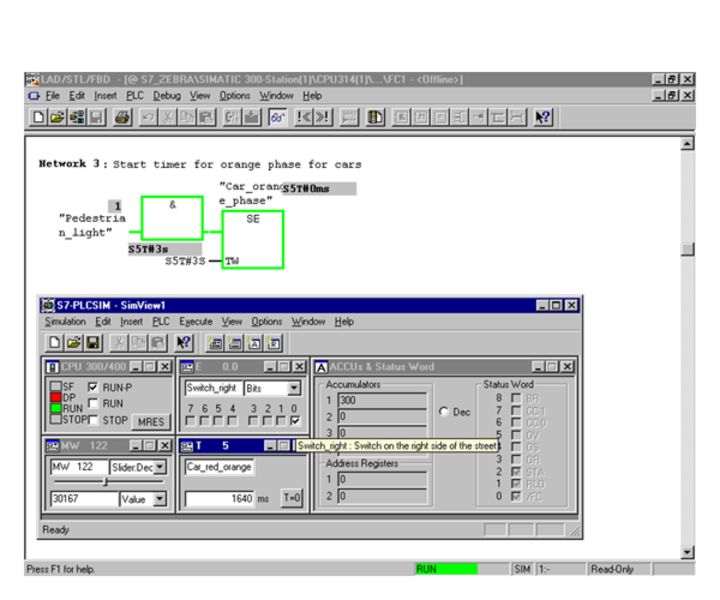Viewport: 720px width, 600px height.
Task: Click vertical scrollbar thumb of editor
Action: (687, 249)
